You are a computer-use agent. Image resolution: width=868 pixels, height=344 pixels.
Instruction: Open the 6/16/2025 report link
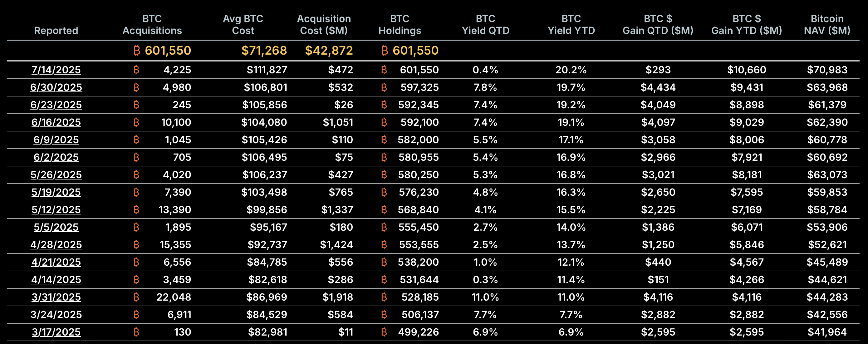pos(56,122)
